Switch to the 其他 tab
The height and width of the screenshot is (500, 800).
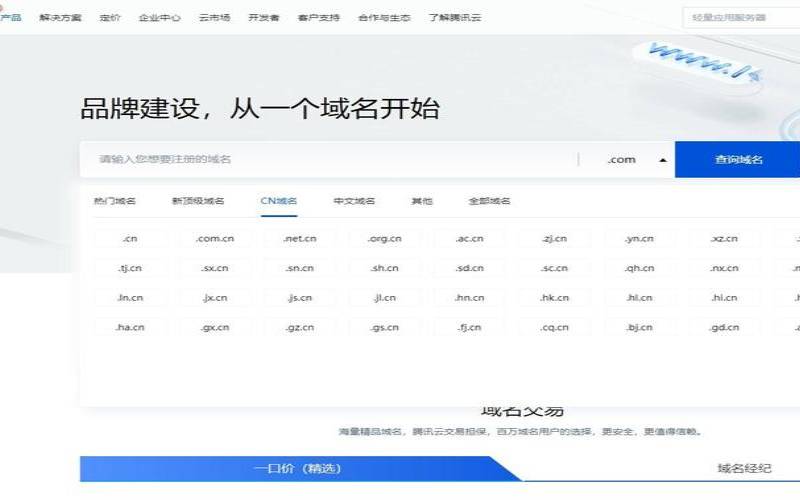pos(422,201)
